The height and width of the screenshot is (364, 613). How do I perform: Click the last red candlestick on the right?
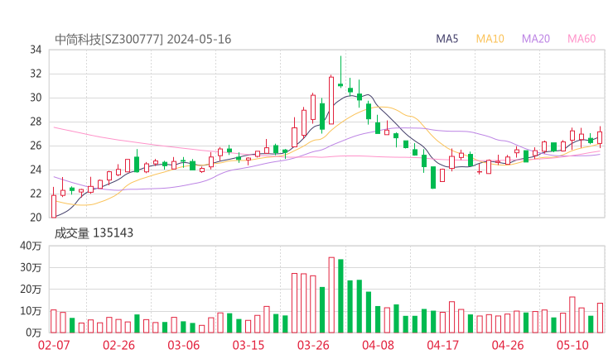pyautogui.click(x=600, y=137)
